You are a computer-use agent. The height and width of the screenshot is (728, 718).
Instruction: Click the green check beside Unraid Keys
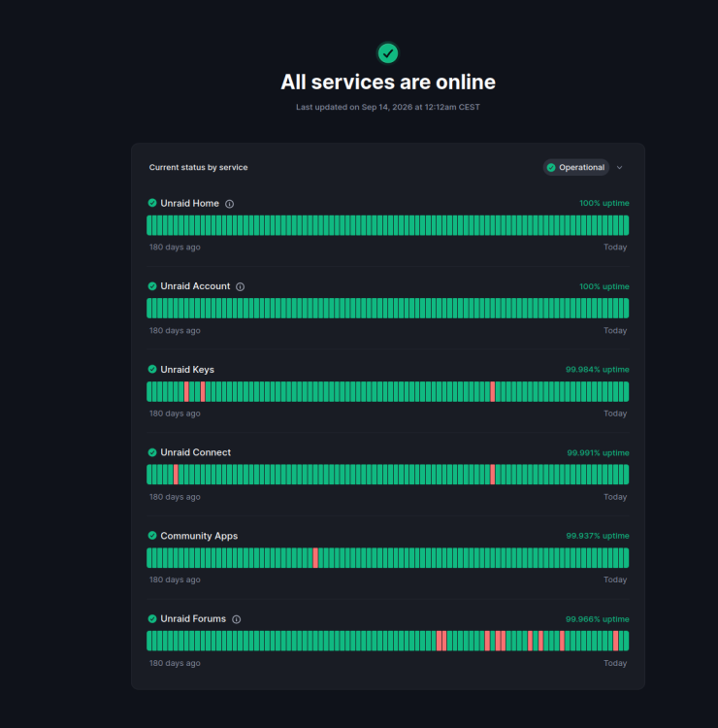(152, 369)
